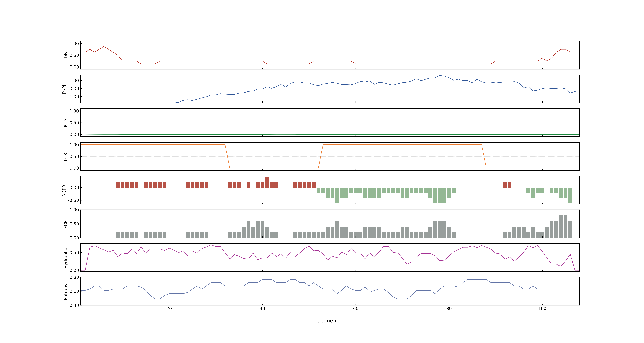Click the IDR axis label
Viewport: 644px width, 343px height.
tap(66, 55)
